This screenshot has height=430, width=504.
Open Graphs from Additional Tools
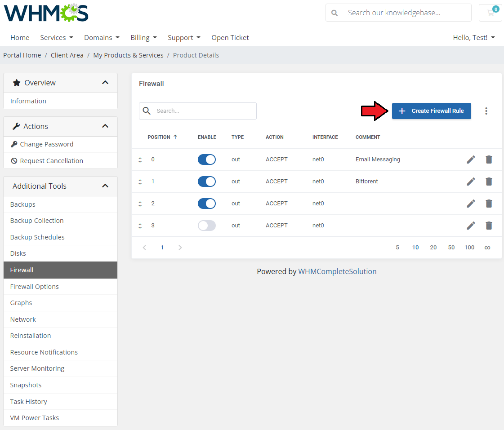[60, 303]
